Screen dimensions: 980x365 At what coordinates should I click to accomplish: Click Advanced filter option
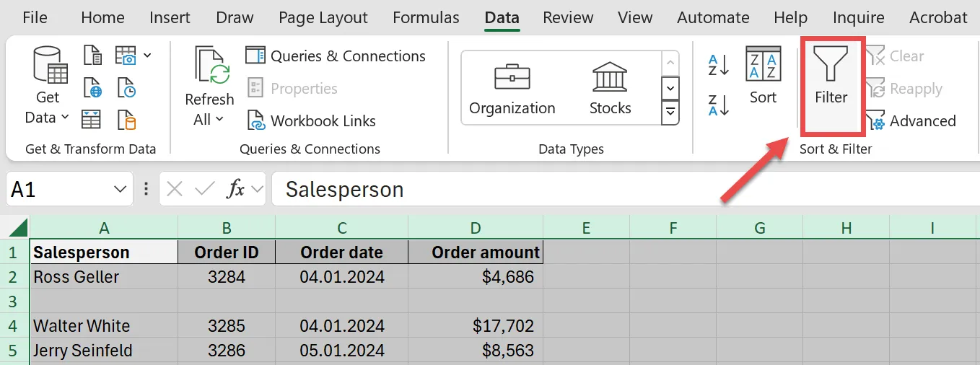[x=912, y=121]
